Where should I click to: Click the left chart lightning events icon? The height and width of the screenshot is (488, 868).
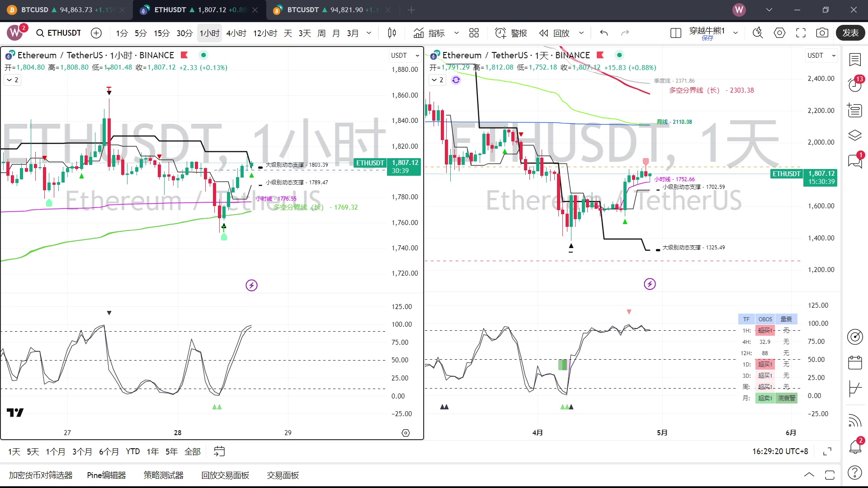tap(251, 285)
